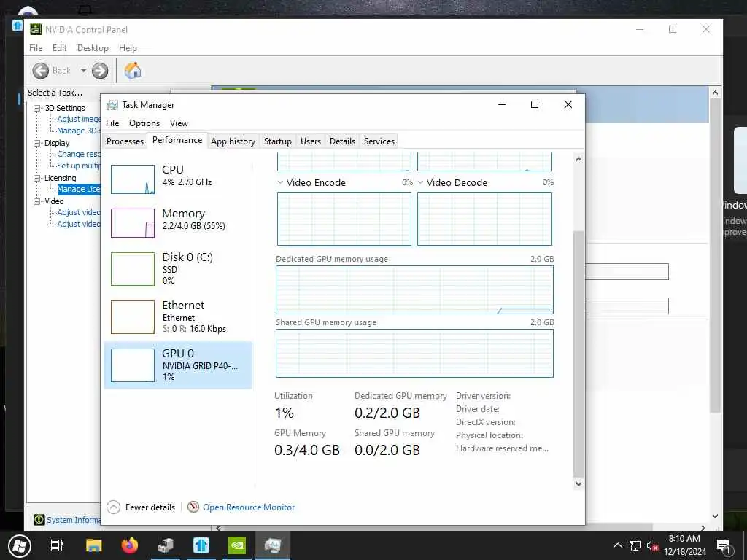Screen dimensions: 747x560
Task: Show hidden system tray icons
Action: [x=618, y=545]
